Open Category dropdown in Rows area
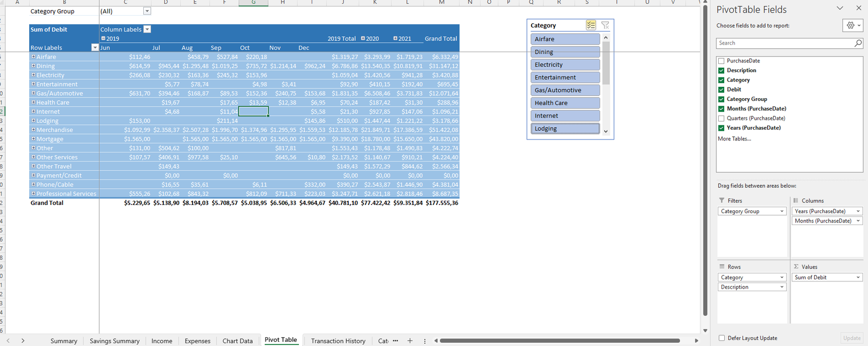868x346 pixels. coord(782,278)
